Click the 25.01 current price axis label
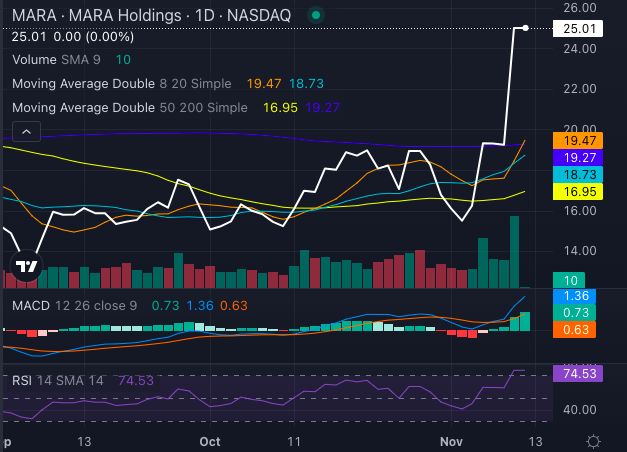This screenshot has width=627, height=452. click(580, 29)
